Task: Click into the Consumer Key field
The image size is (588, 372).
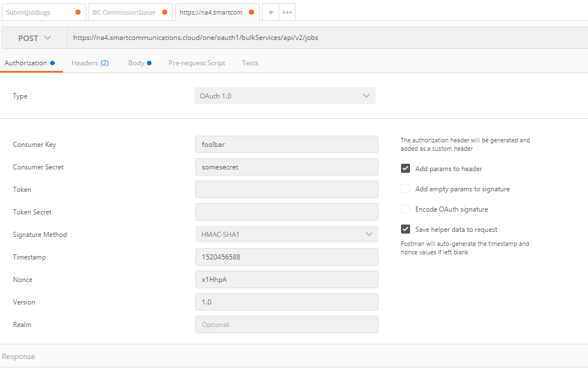Action: pos(286,144)
